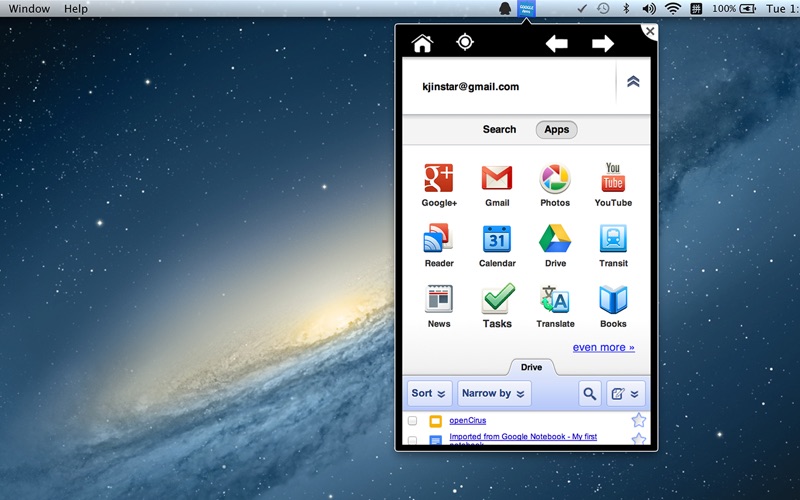
Task: Open the Wi-Fi status menu
Action: coord(673,9)
